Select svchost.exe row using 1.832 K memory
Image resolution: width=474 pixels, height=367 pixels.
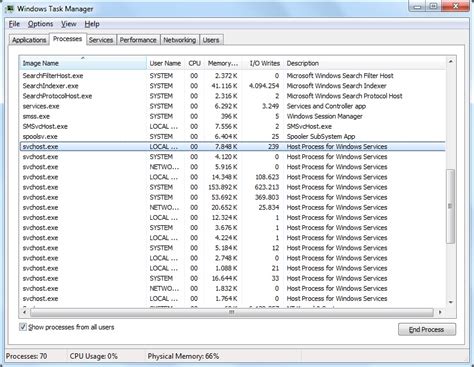[x=233, y=289]
